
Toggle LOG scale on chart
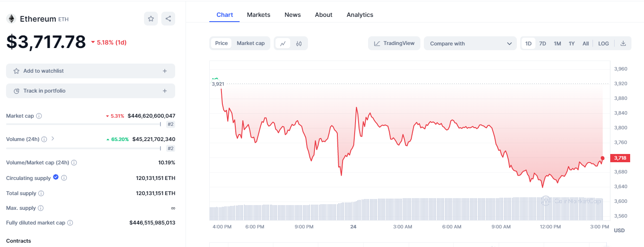pos(603,43)
